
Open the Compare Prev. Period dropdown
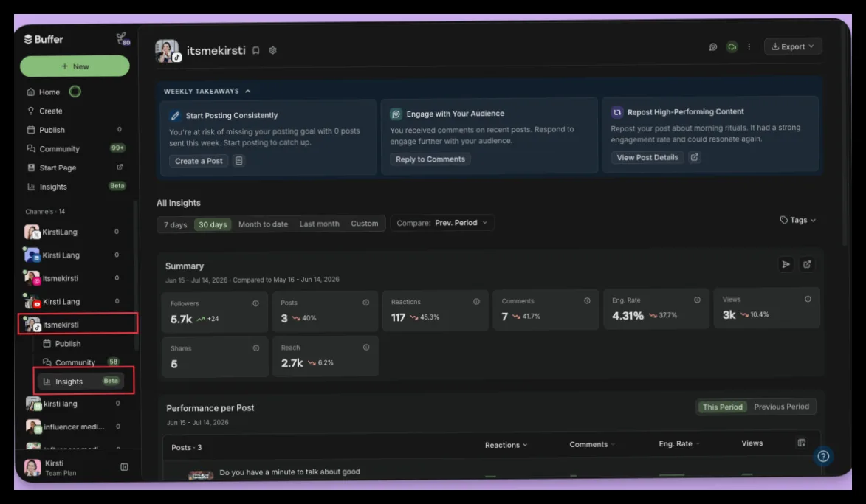pos(441,223)
